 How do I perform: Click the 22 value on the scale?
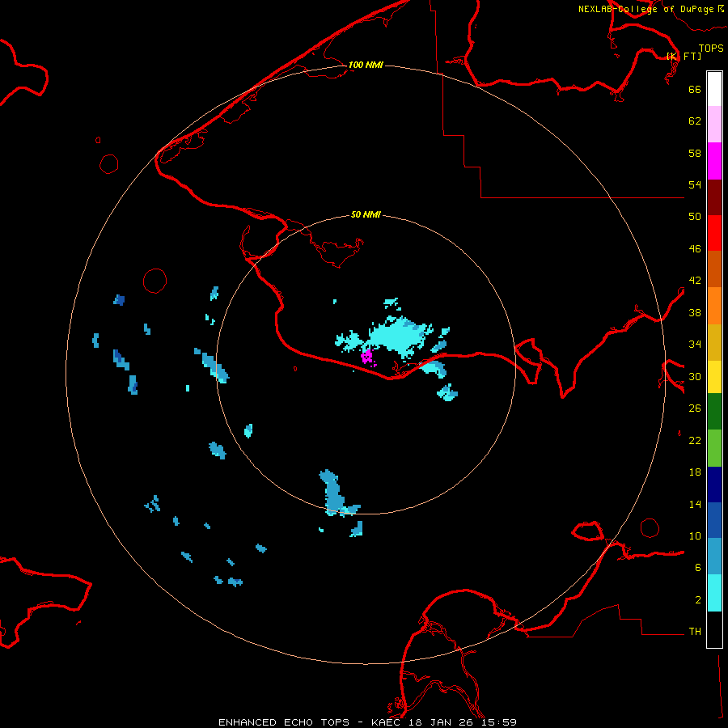tap(695, 440)
